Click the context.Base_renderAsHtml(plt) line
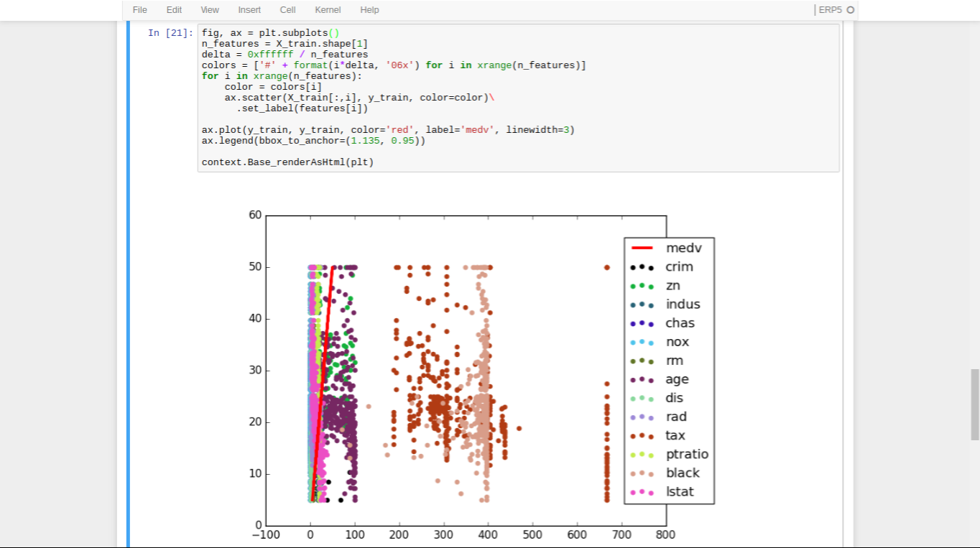Viewport: 980px width, 548px height. click(x=287, y=162)
